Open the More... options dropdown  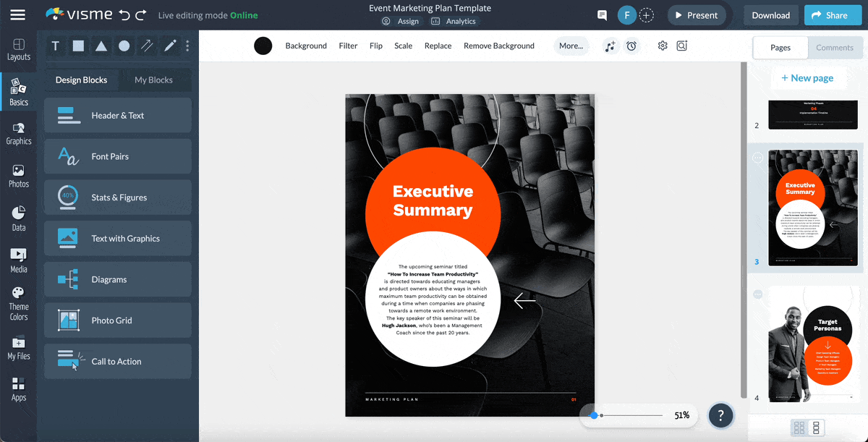click(571, 46)
